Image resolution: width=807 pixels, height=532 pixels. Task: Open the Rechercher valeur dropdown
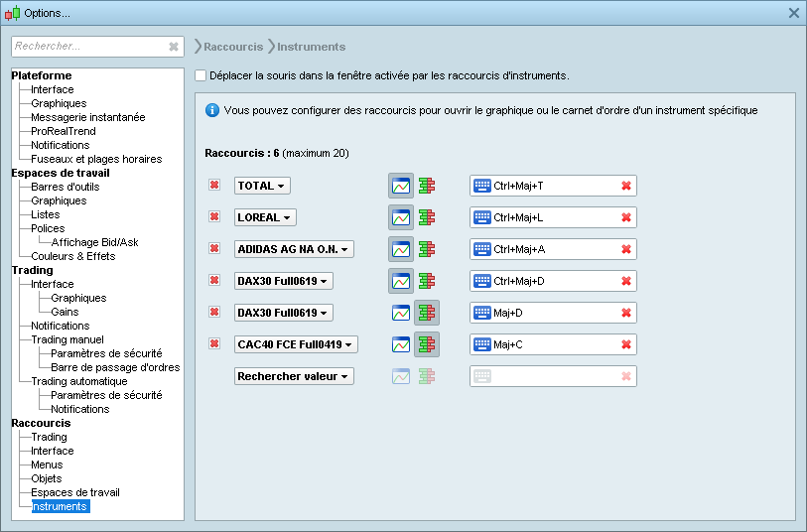pos(294,376)
